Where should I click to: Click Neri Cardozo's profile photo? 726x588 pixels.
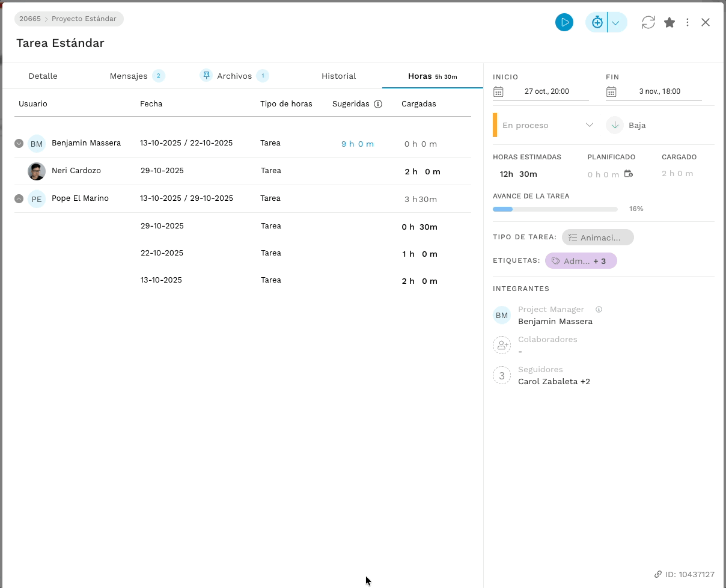point(37,171)
